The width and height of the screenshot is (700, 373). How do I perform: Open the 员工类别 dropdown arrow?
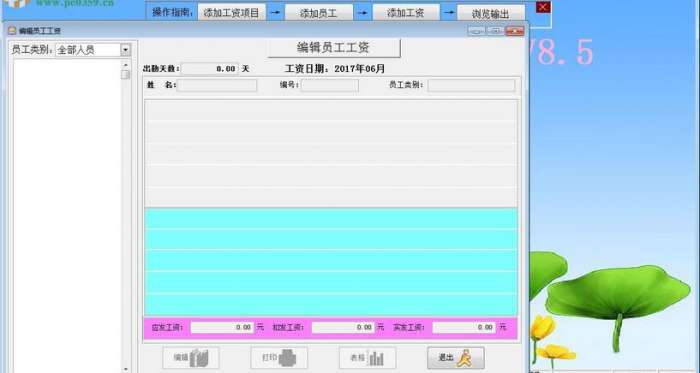click(x=125, y=50)
